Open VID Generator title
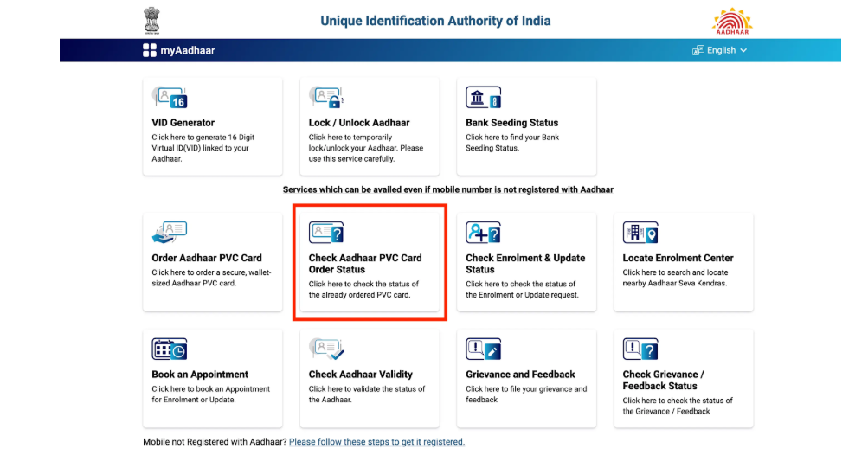The image size is (868, 468). point(183,123)
